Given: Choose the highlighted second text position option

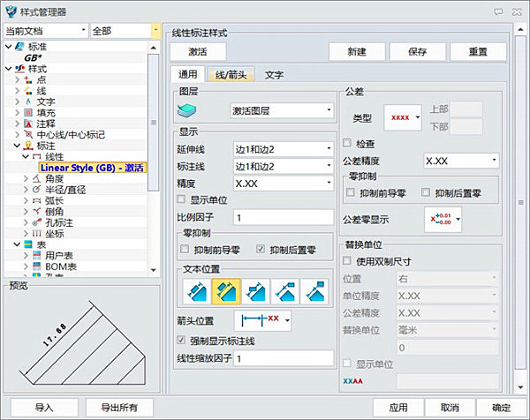Looking at the screenshot, I should (226, 290).
